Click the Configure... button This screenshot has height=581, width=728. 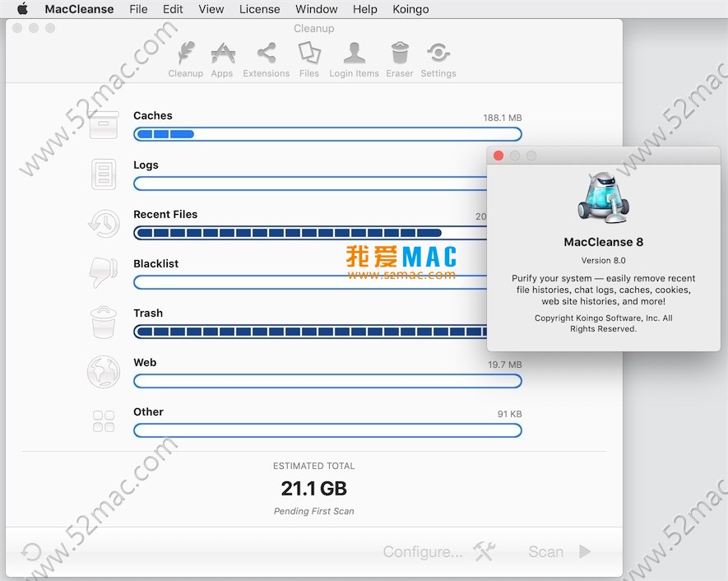point(423,551)
